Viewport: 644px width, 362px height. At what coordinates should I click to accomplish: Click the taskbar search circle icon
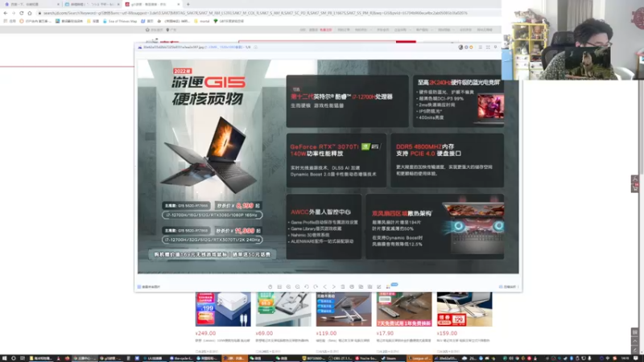13,358
